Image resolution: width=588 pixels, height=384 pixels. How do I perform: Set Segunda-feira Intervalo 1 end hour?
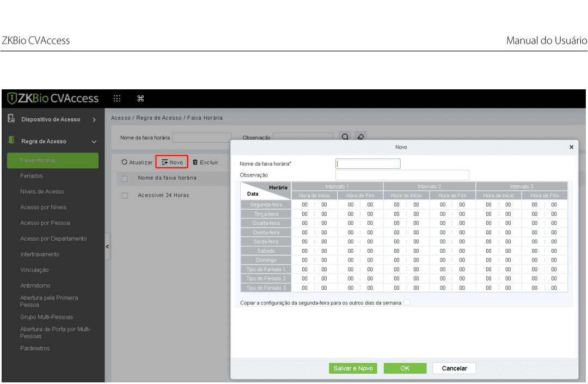coord(351,205)
